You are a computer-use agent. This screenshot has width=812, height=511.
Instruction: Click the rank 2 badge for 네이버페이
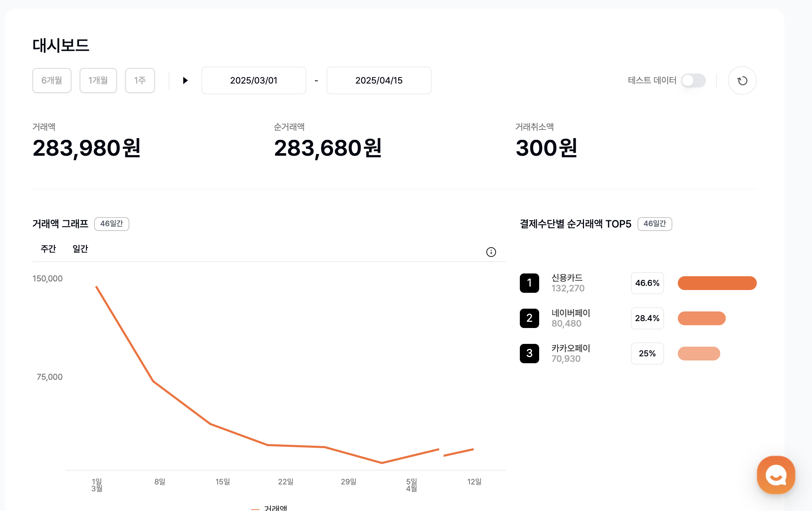pyautogui.click(x=529, y=318)
